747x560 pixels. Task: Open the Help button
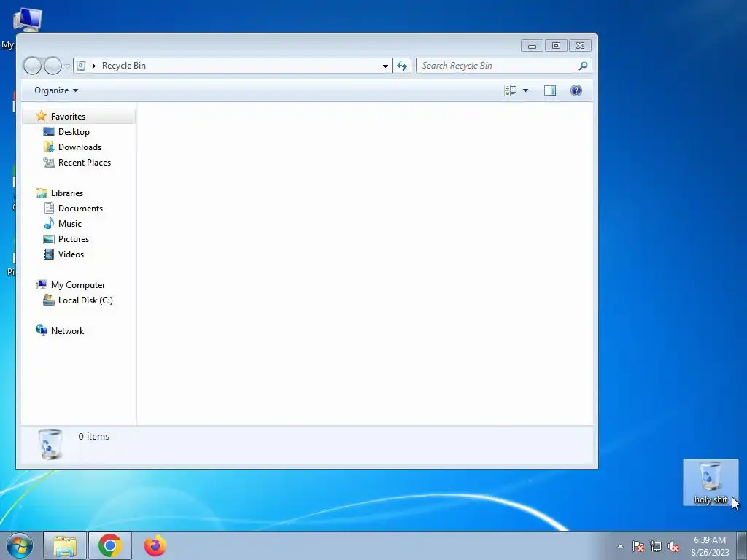tap(576, 90)
